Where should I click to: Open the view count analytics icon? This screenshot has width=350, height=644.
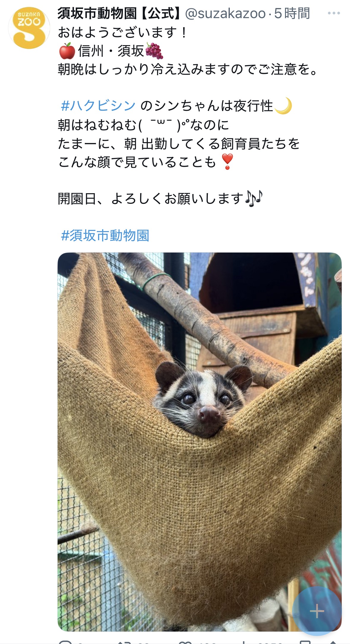click(x=244, y=642)
